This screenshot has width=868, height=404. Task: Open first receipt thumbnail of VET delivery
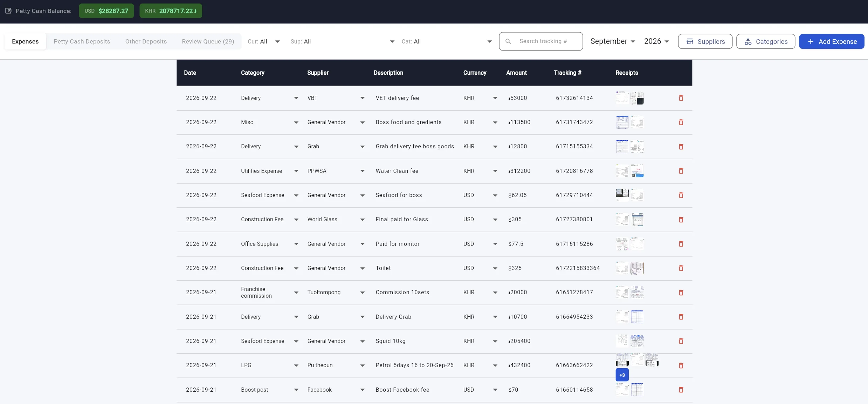point(622,98)
